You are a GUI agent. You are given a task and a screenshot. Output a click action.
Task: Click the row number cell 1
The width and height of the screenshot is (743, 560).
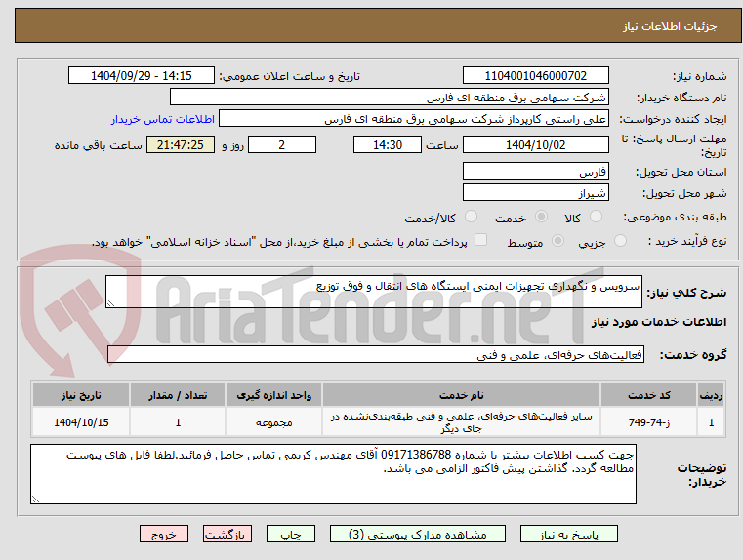point(711,421)
